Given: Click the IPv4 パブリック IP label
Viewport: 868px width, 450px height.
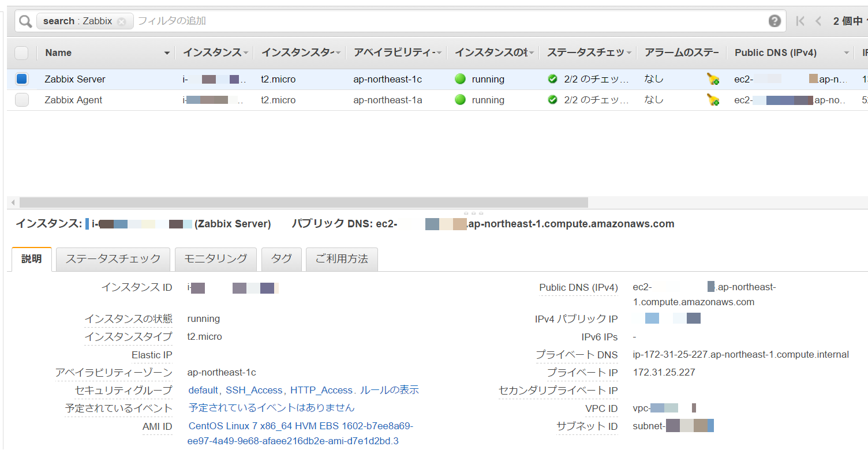Looking at the screenshot, I should (x=576, y=319).
